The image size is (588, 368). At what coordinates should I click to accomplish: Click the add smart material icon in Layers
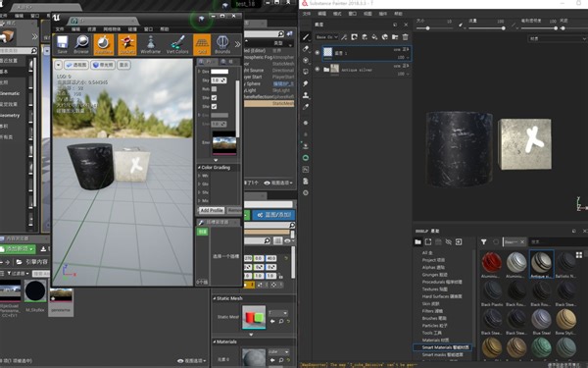(x=385, y=37)
